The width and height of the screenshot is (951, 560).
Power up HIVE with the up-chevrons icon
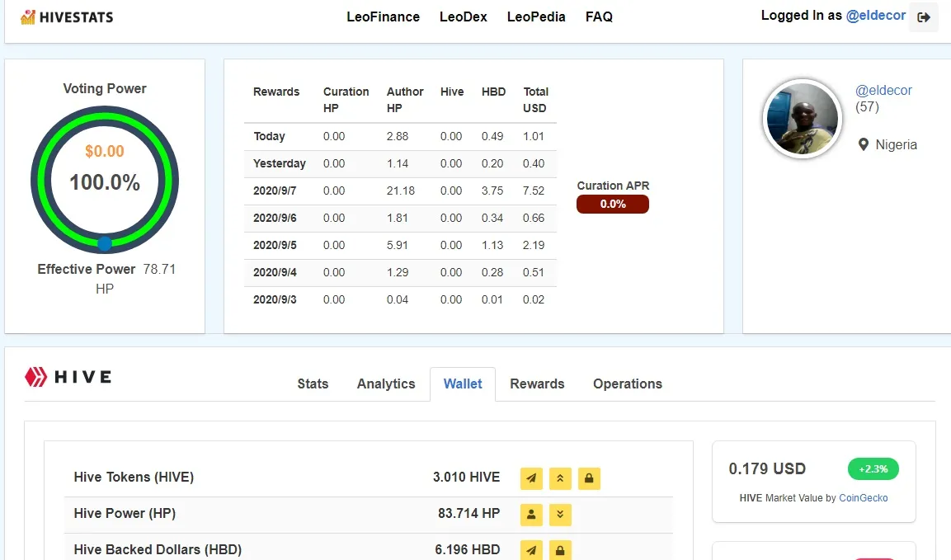tap(560, 478)
